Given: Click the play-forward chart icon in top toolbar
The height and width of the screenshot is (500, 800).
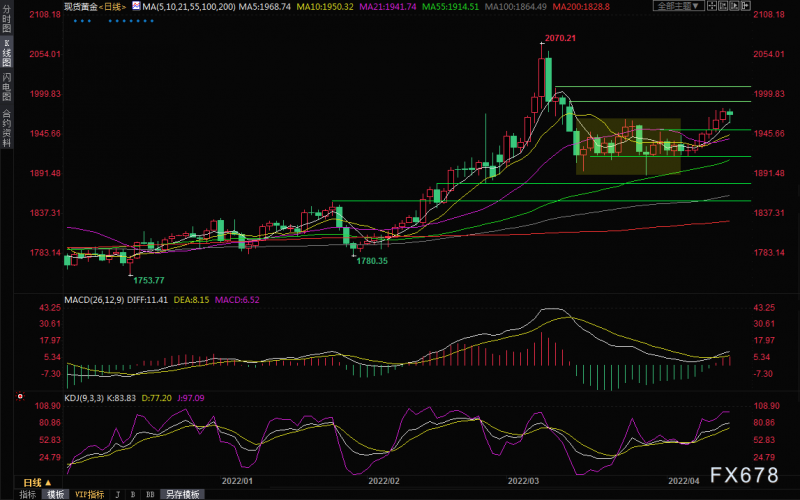Looking at the screenshot, I should click(x=735, y=6).
